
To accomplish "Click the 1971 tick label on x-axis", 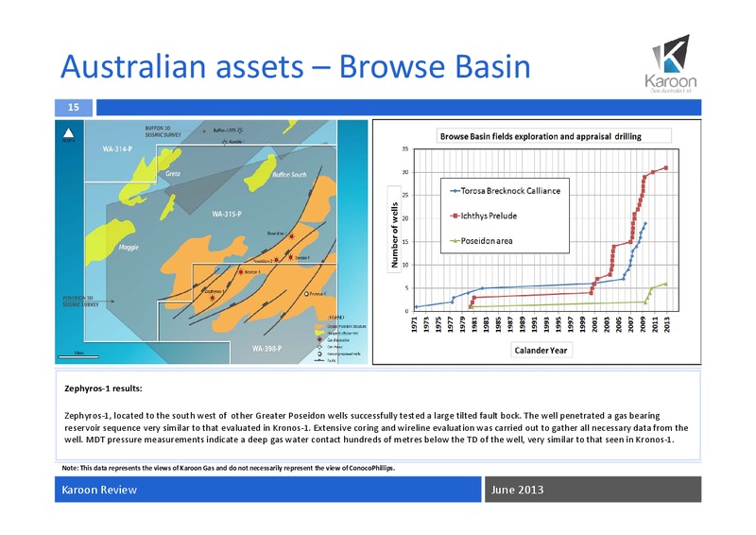I will [414, 324].
